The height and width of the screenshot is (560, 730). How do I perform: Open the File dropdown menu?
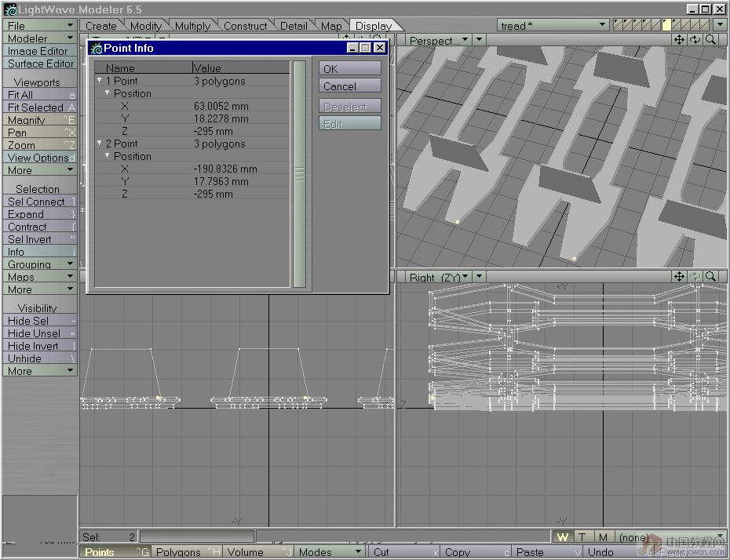pos(40,25)
